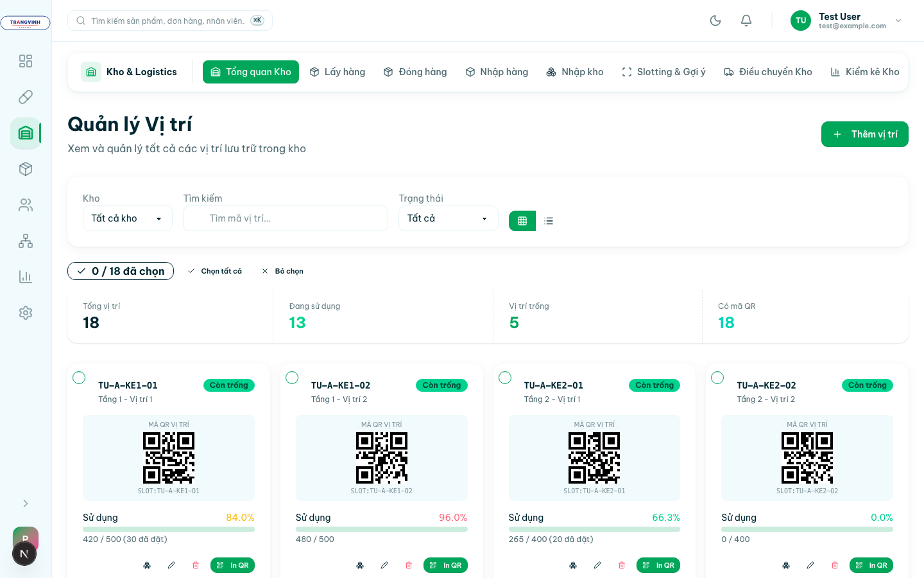Switch to Đóng hàng tab

415,72
